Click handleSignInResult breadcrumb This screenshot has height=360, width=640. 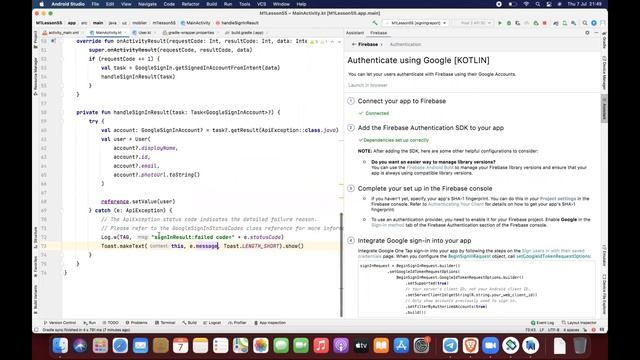tap(237, 23)
